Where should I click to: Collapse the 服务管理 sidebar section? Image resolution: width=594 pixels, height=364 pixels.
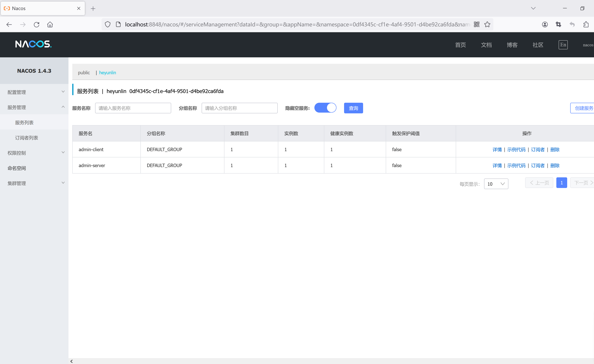34,107
